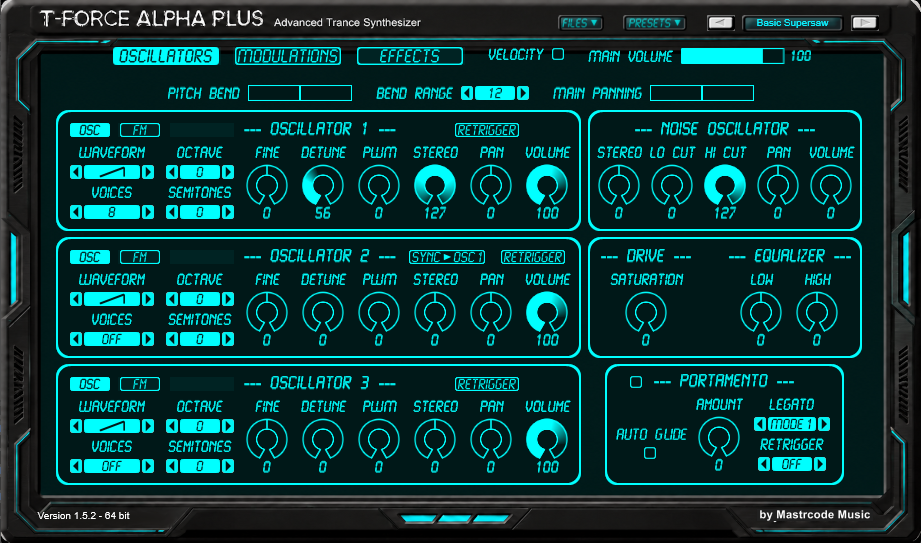The width and height of the screenshot is (921, 543).
Task: Select next waveform for Oscillator 3
Action: click(148, 426)
